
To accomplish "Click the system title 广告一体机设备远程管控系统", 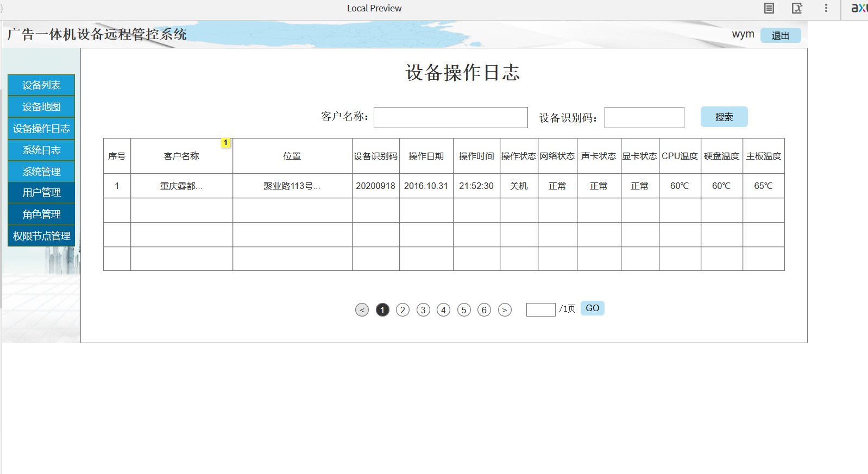I will pyautogui.click(x=97, y=34).
